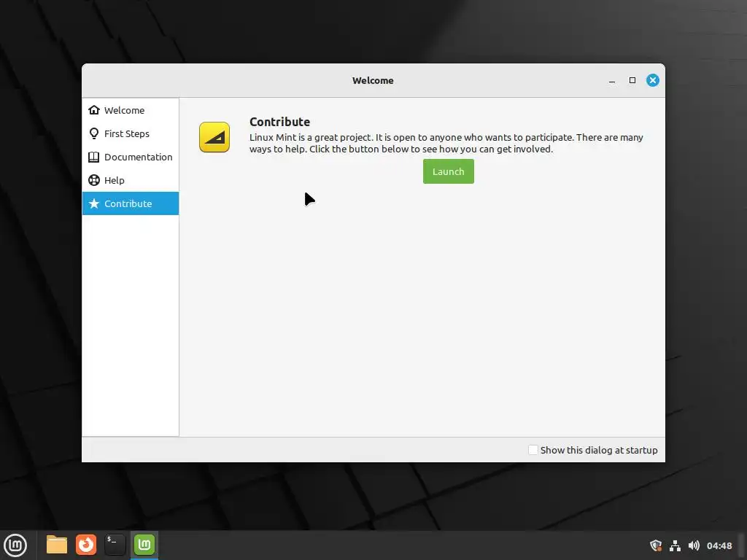The height and width of the screenshot is (560, 747).
Task: Click the green Launch button
Action: pyautogui.click(x=449, y=171)
